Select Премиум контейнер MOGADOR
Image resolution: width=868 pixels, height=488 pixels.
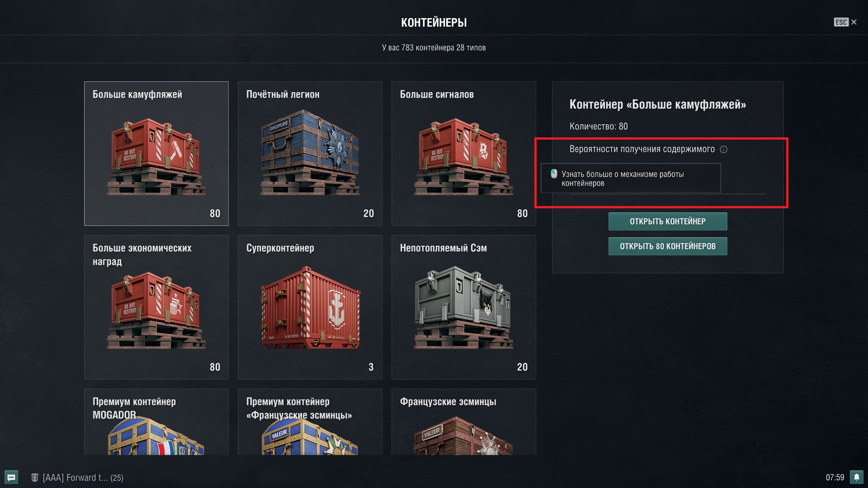click(156, 422)
